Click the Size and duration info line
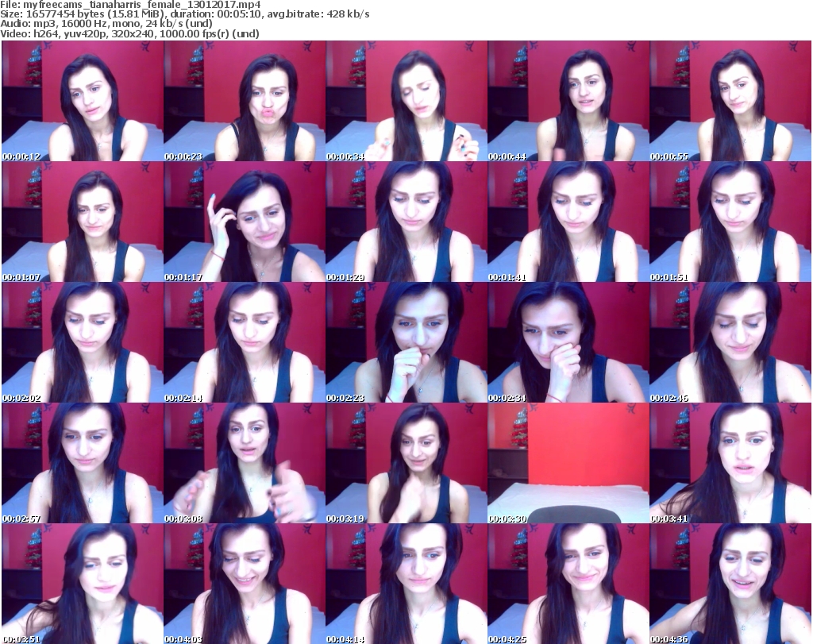Viewport: 813px width, 644px height. pyautogui.click(x=184, y=14)
